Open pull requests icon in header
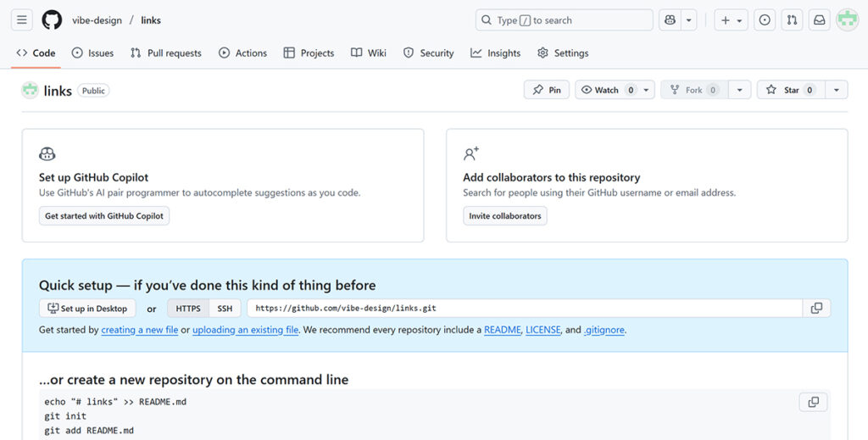This screenshot has width=868, height=440. (792, 19)
